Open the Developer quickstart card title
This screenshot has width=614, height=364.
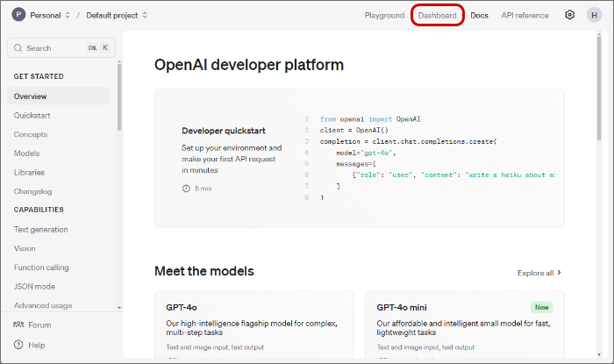tap(224, 131)
